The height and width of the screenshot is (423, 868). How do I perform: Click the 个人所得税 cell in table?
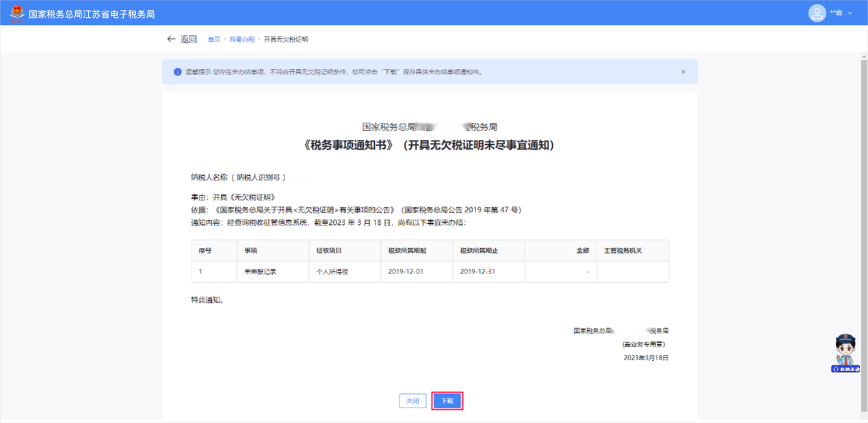coord(332,272)
